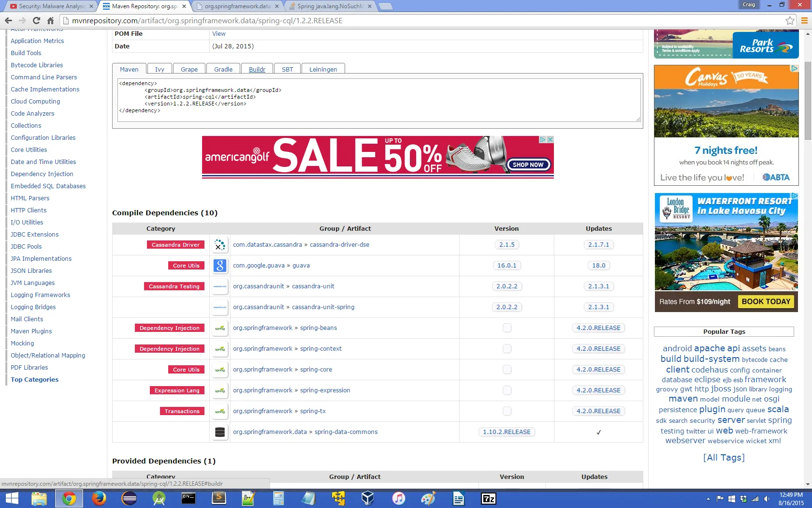Switch to the Ivy tab
Image resolution: width=812 pixels, height=508 pixels.
[159, 69]
